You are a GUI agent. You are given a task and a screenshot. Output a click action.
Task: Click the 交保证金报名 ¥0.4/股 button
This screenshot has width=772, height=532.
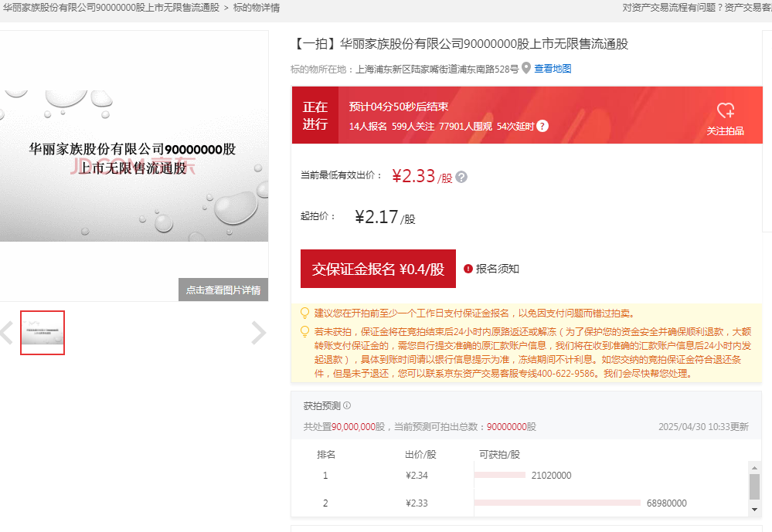click(x=378, y=269)
